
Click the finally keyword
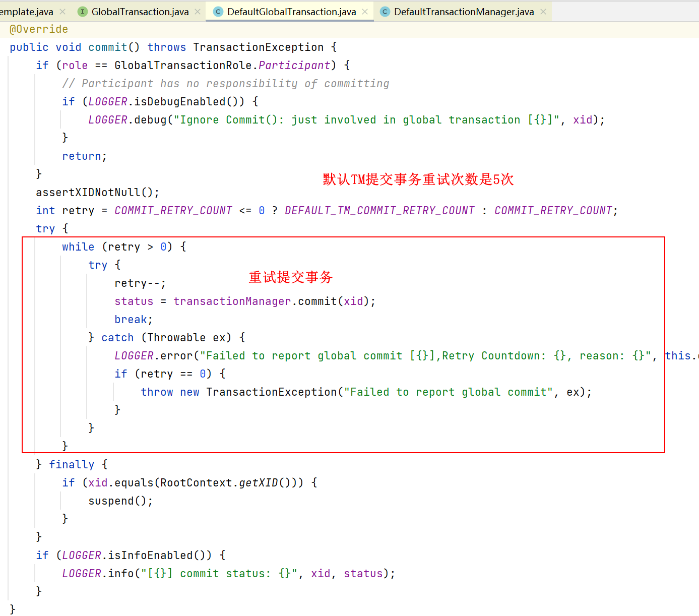[x=72, y=465]
